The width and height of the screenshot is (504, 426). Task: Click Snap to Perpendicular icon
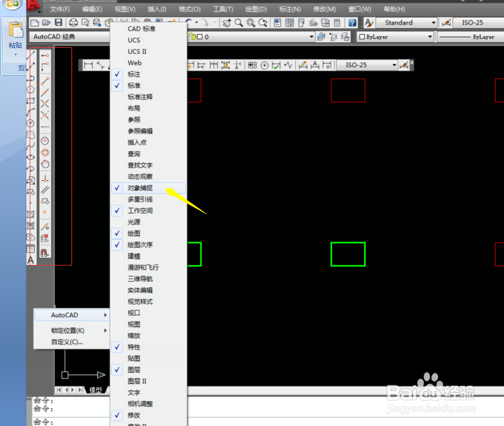(45, 179)
